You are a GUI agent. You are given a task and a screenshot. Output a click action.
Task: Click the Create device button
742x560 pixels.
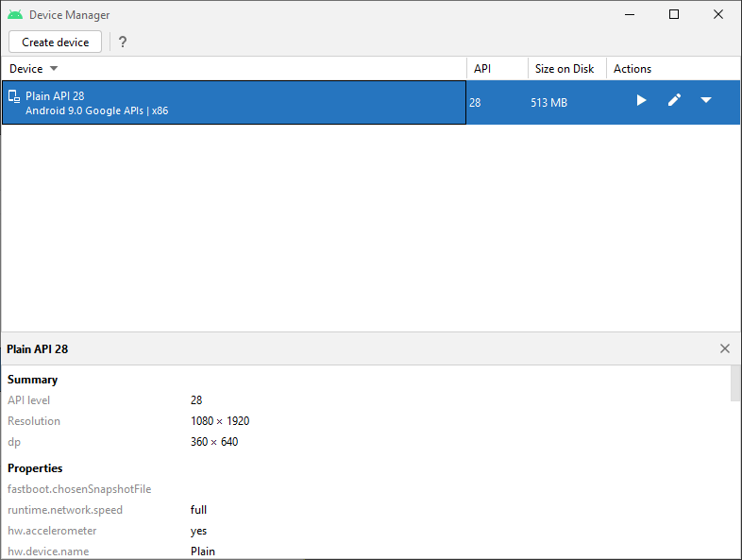tap(56, 42)
